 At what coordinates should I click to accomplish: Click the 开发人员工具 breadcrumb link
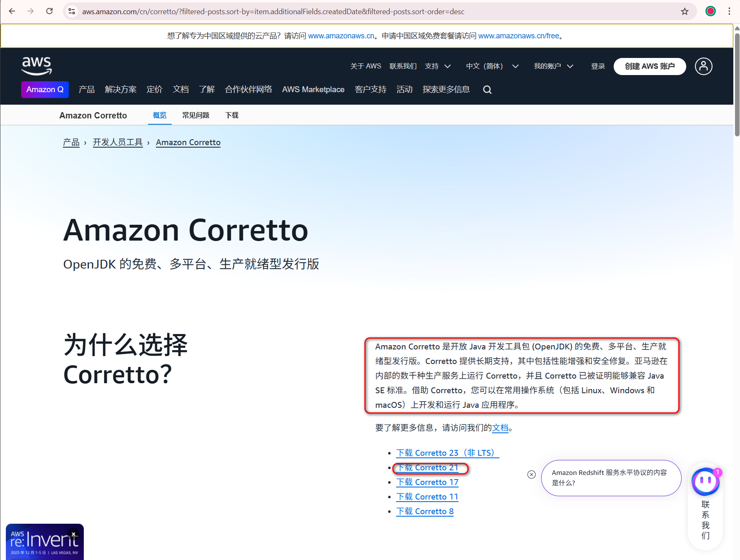tap(118, 142)
